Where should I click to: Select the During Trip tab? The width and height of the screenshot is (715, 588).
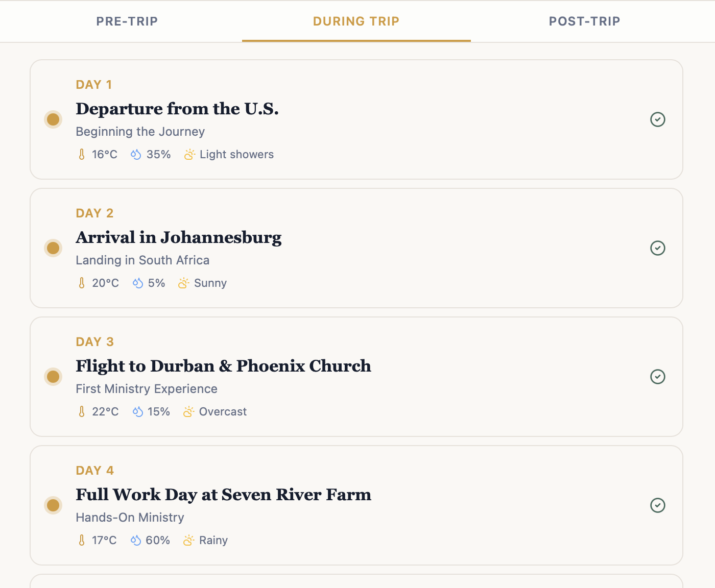(x=356, y=21)
